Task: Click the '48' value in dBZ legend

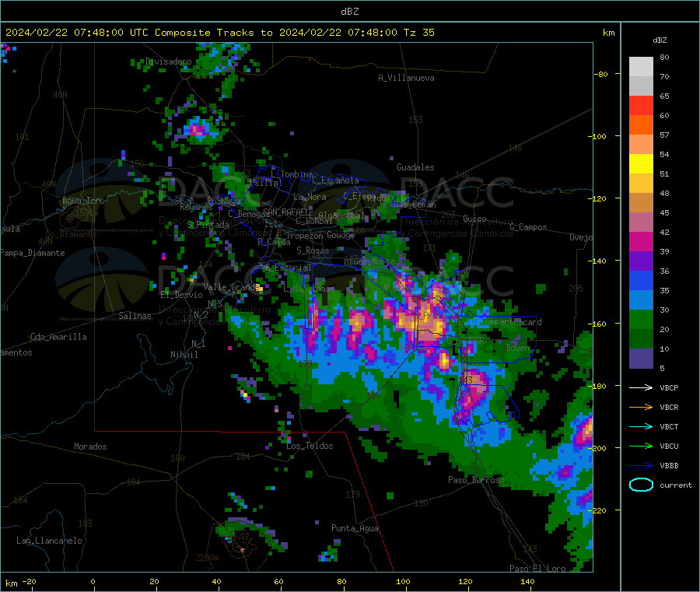Action: pyautogui.click(x=664, y=194)
